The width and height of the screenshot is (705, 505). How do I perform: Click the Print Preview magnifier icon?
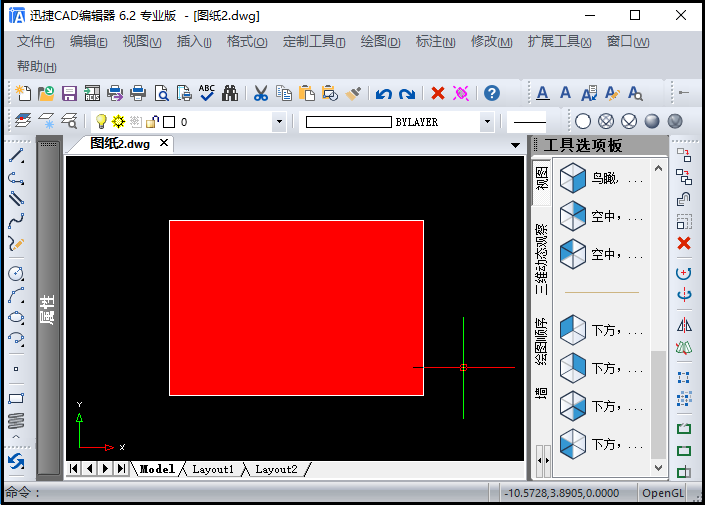[161, 93]
